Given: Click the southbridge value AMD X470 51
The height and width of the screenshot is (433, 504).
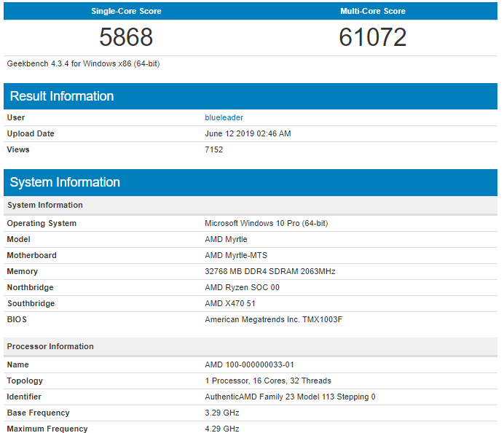Looking at the screenshot, I should click(230, 304).
